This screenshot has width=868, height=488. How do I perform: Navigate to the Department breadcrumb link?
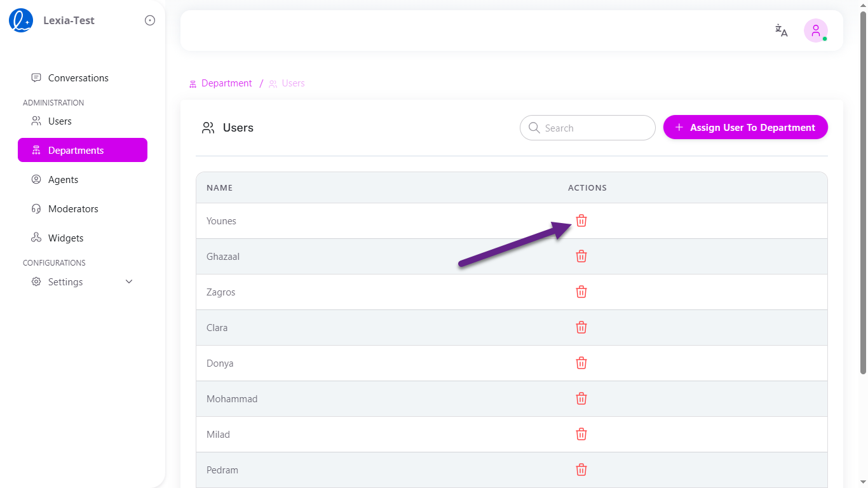pyautogui.click(x=226, y=83)
